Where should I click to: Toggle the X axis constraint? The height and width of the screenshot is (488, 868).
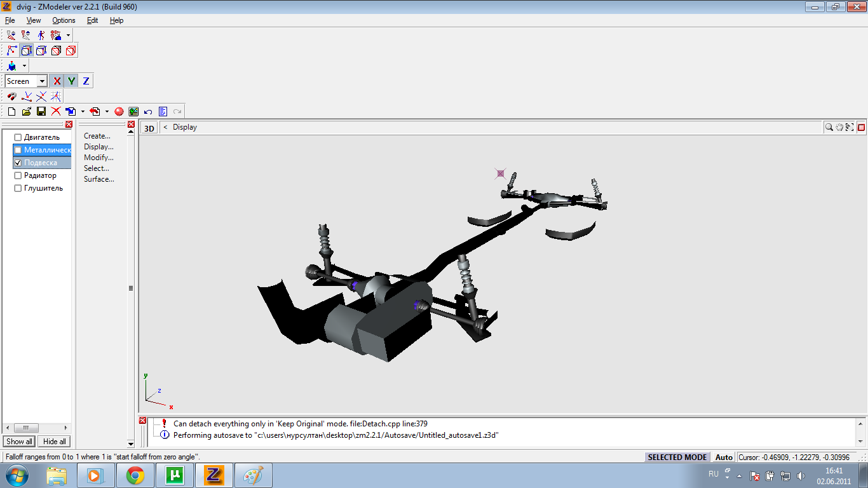[57, 81]
